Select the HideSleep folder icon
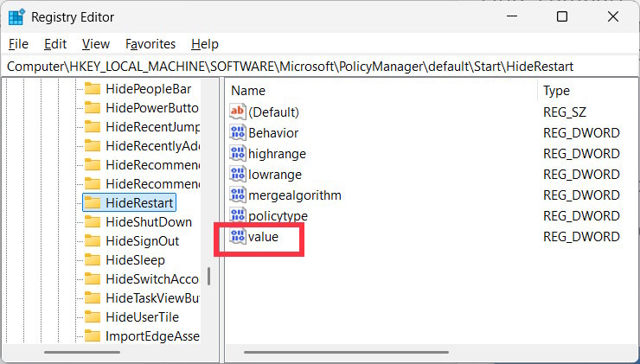This screenshot has width=640, height=364. point(93,260)
